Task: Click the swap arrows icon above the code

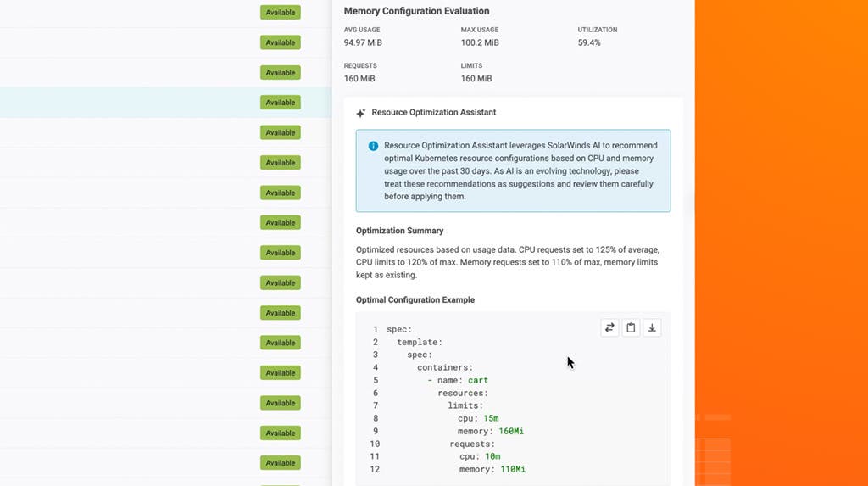Action: tap(609, 327)
